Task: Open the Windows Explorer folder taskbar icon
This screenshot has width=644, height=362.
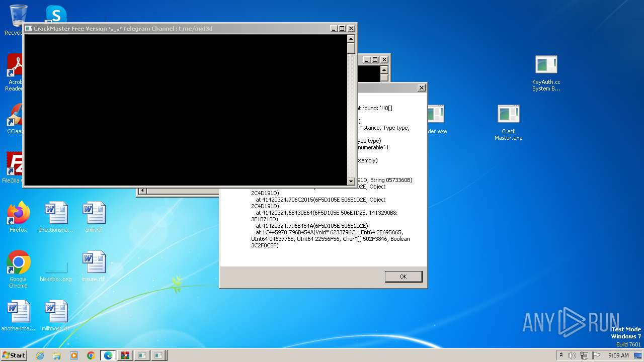Action: 57,355
